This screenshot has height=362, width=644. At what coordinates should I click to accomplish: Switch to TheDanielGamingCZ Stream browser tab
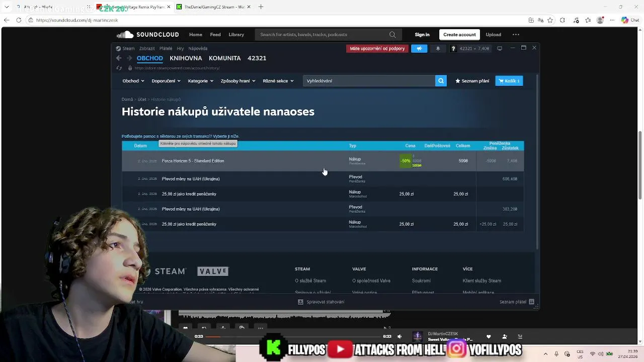click(x=214, y=7)
